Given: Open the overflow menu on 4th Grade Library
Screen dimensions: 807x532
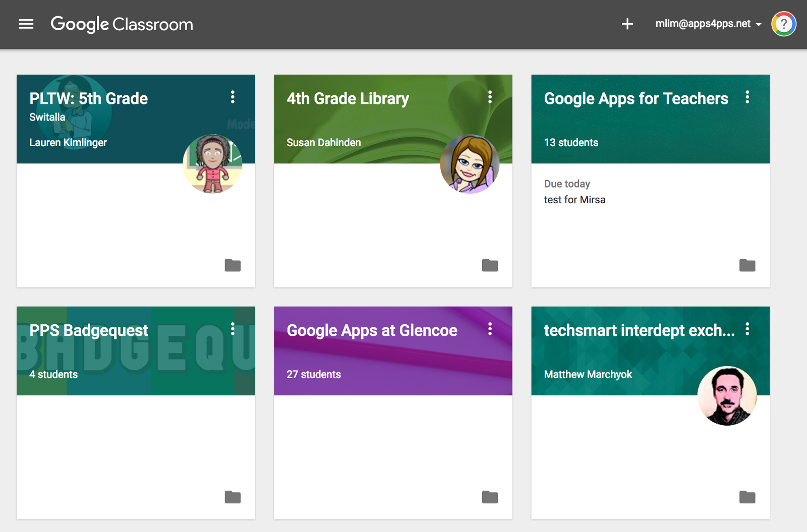Looking at the screenshot, I should coord(490,98).
